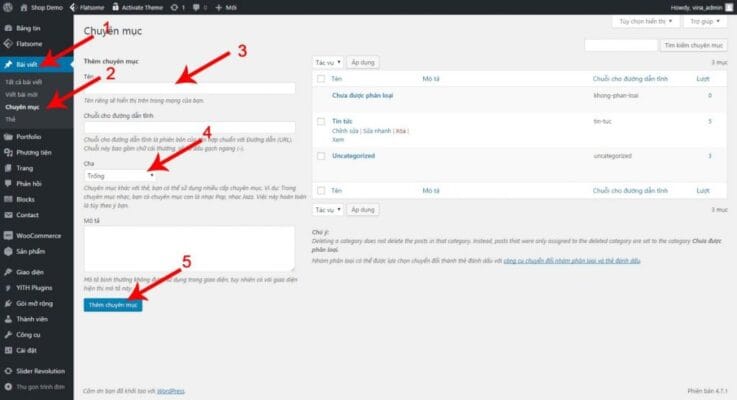
Task: Click the top Áp dụng button
Action: coord(363,63)
